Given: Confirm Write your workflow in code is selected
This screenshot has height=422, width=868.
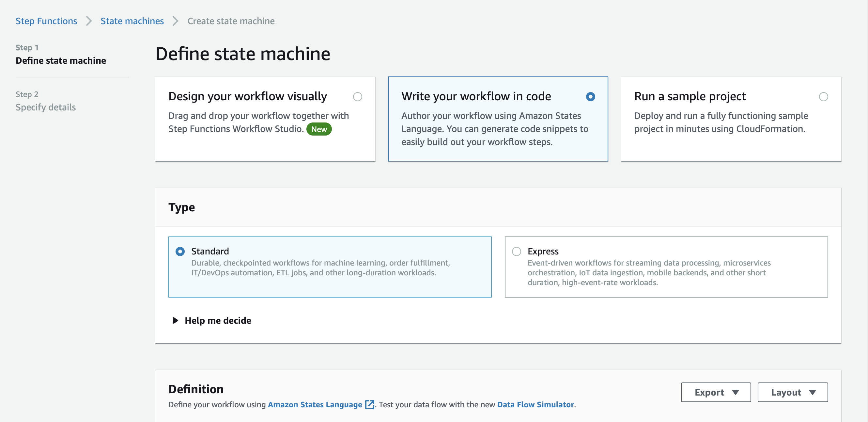Looking at the screenshot, I should [590, 97].
